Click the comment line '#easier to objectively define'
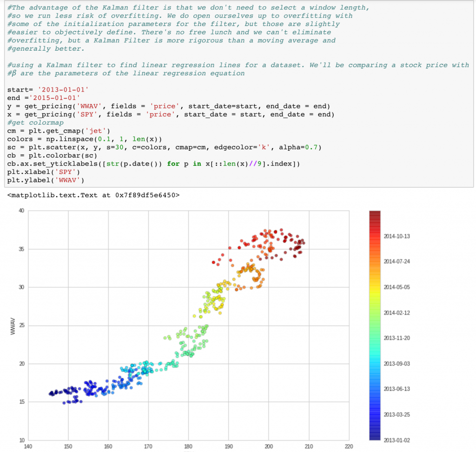Image resolution: width=476 pixels, height=452 pixels. click(169, 32)
